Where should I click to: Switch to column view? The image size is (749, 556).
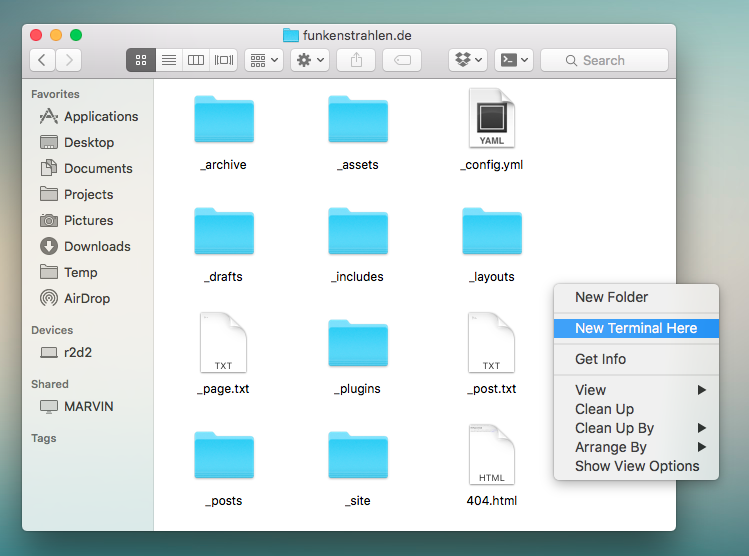[196, 60]
